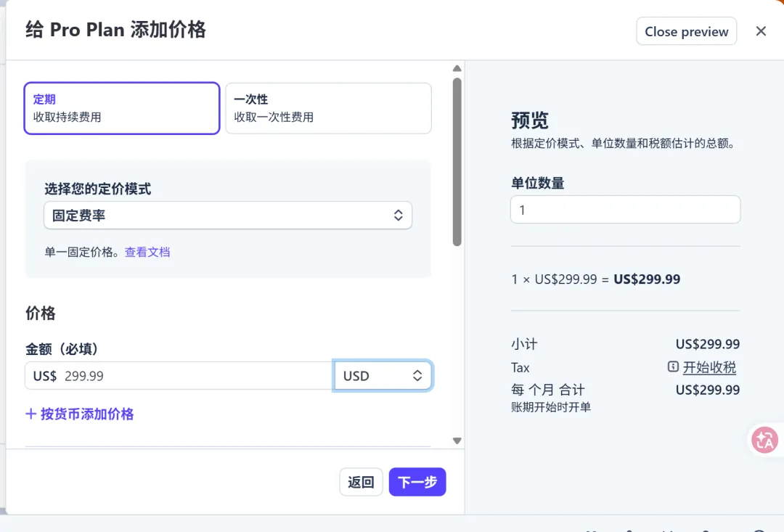Image resolution: width=784 pixels, height=532 pixels.
Task: Close the dialog with the X icon
Action: 761,31
